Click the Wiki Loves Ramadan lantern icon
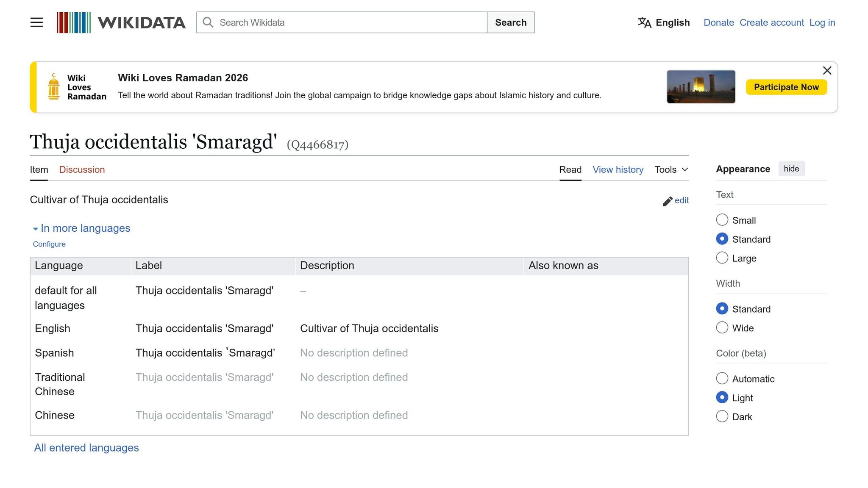 (x=54, y=87)
